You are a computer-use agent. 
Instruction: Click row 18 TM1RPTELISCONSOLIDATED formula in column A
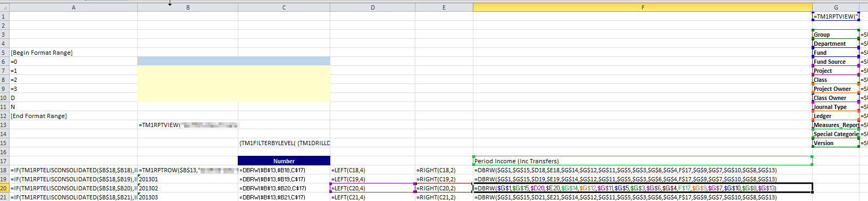pos(73,170)
